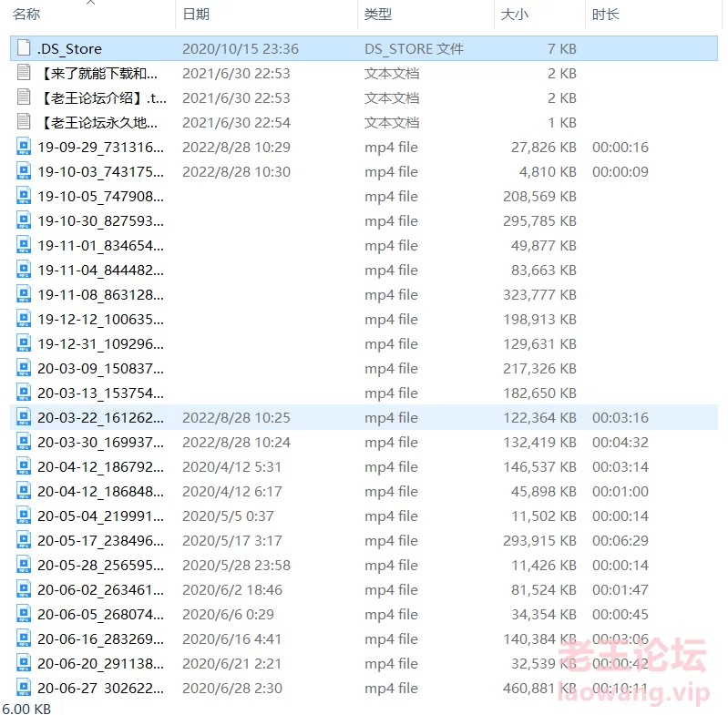Click the 类型 column header

pyautogui.click(x=378, y=15)
